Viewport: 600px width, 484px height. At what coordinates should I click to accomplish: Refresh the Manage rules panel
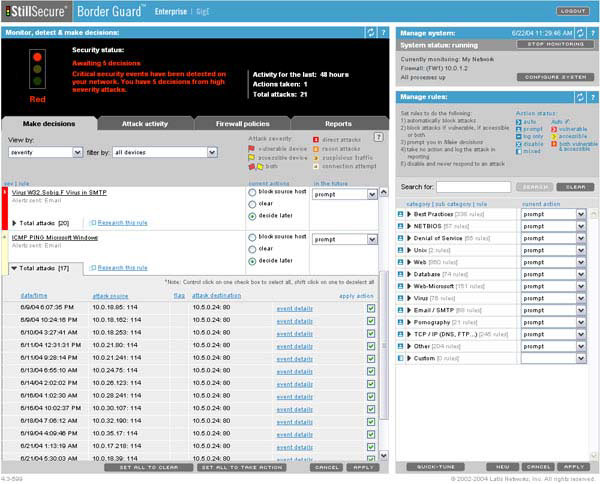coord(580,97)
